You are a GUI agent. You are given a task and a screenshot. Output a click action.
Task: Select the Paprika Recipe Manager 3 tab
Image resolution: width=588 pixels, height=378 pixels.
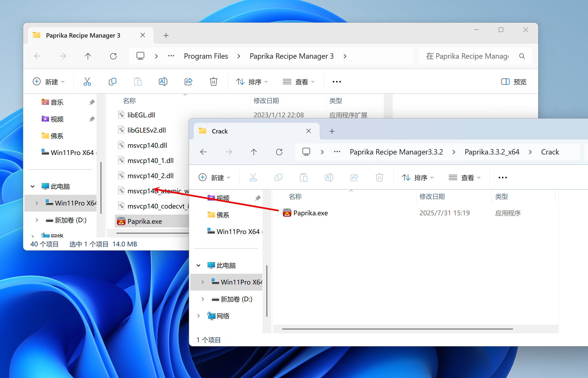point(83,35)
